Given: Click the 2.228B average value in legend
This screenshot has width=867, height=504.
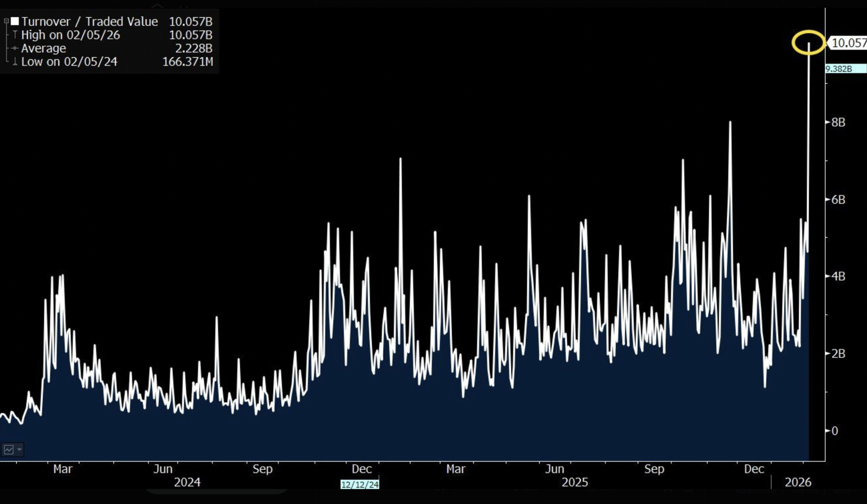Looking at the screenshot, I should 193,48.
